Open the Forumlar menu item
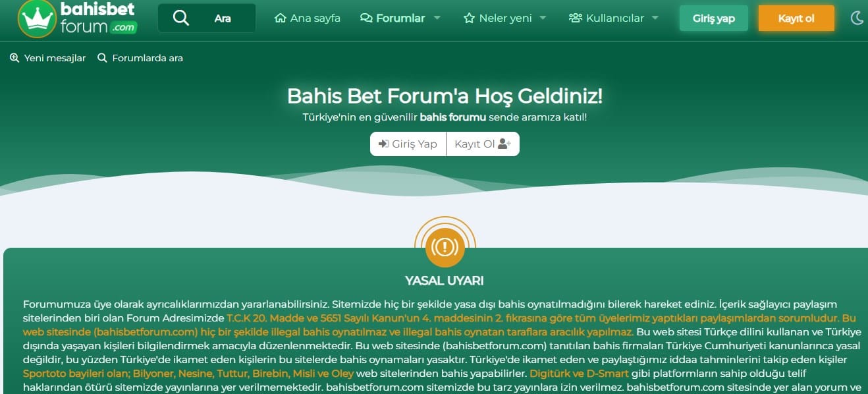The image size is (868, 394). 393,18
